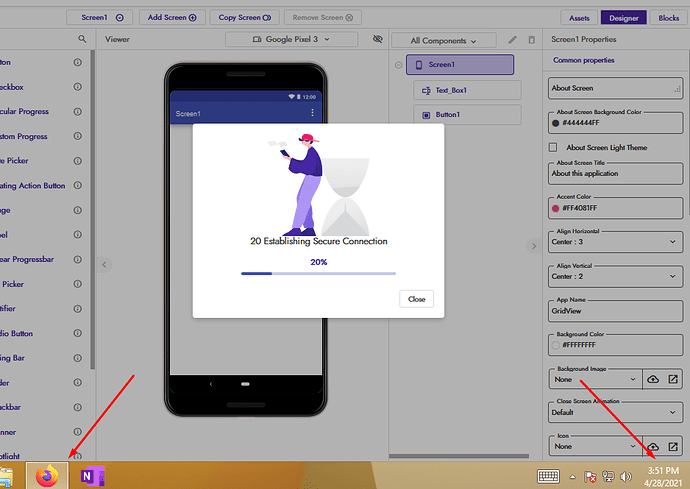
Task: Select Button1 in the component tree
Action: coord(467,114)
